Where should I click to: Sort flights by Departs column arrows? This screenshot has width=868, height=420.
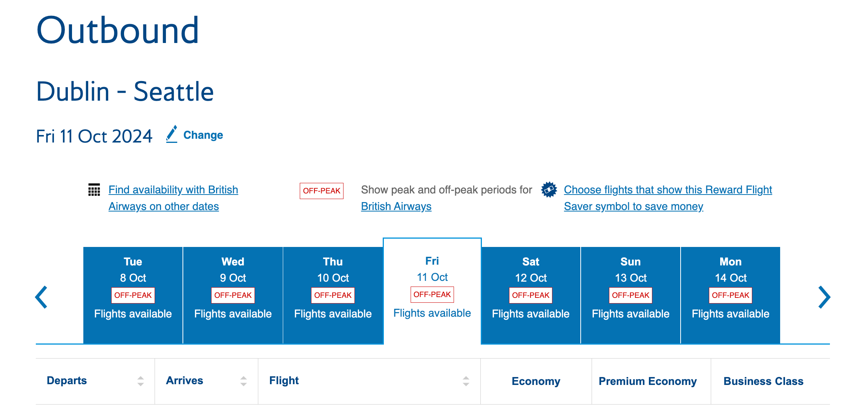pyautogui.click(x=141, y=381)
